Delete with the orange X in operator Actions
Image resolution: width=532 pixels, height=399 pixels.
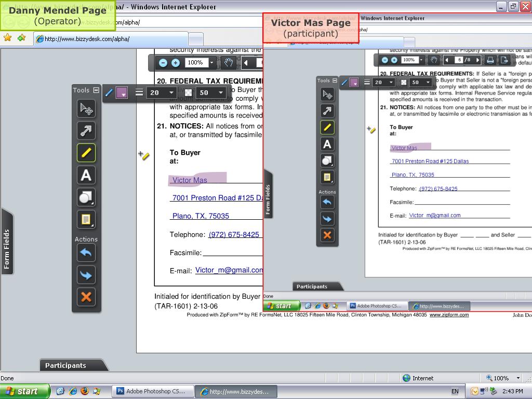86,297
